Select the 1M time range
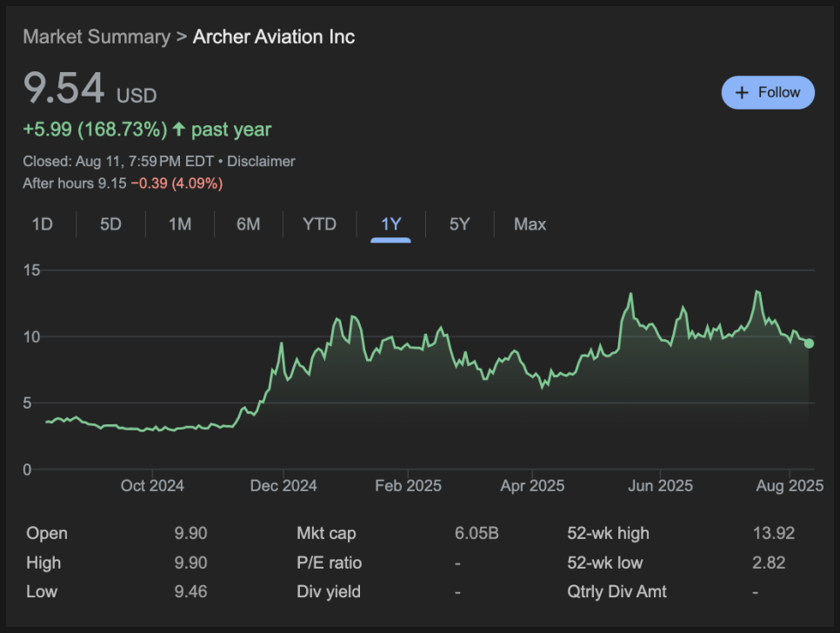 point(180,223)
